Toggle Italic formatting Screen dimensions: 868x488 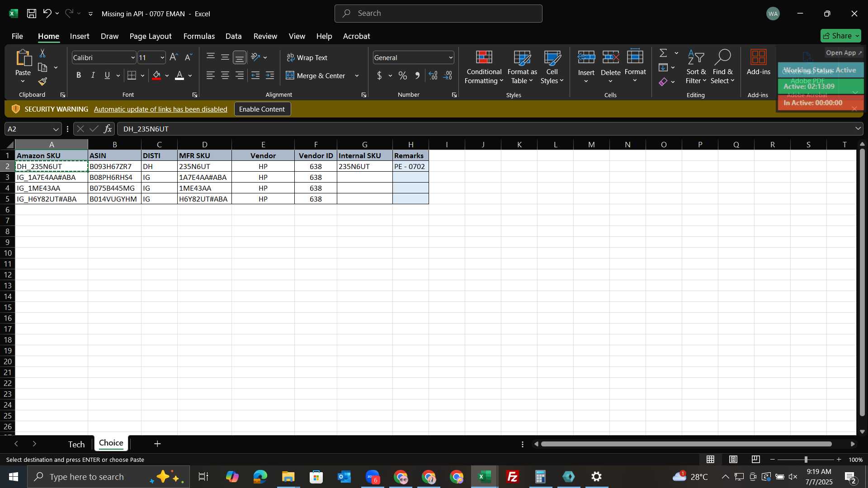click(x=93, y=76)
